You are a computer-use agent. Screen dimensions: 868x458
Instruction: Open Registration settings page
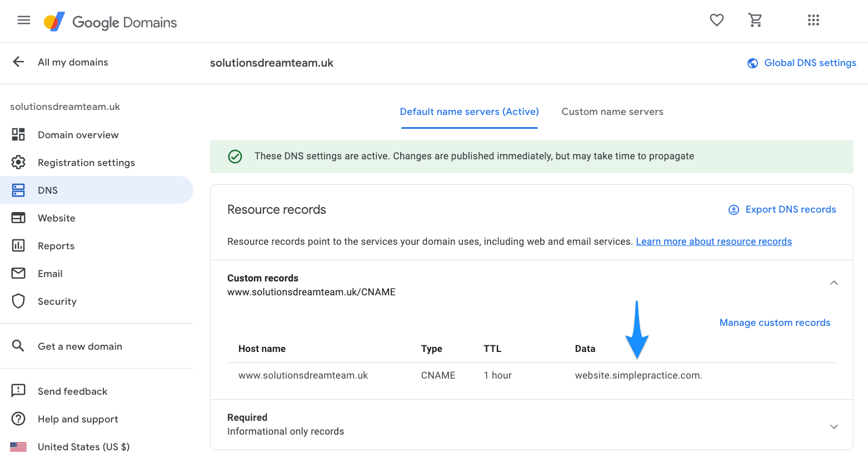tap(86, 163)
